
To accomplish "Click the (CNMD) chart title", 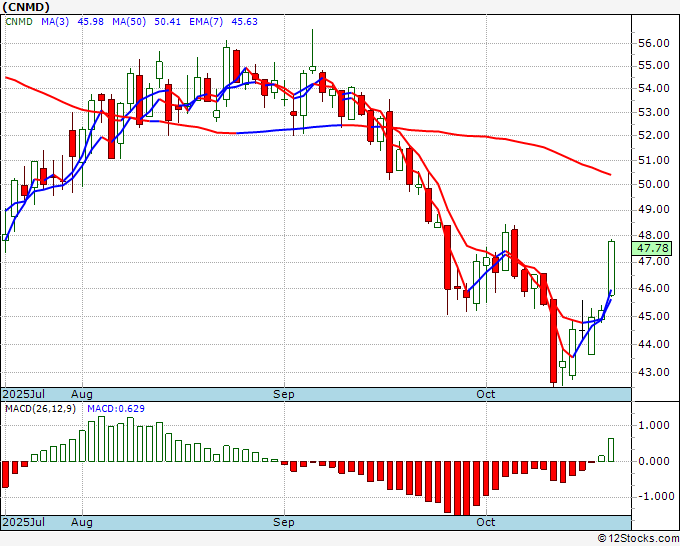I will [26, 7].
